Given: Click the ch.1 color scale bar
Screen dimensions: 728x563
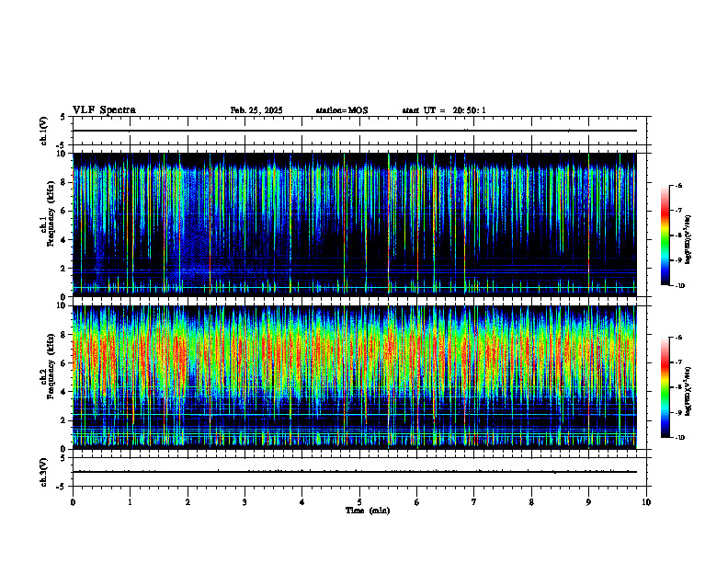Looking at the screenshot, I should (x=665, y=236).
